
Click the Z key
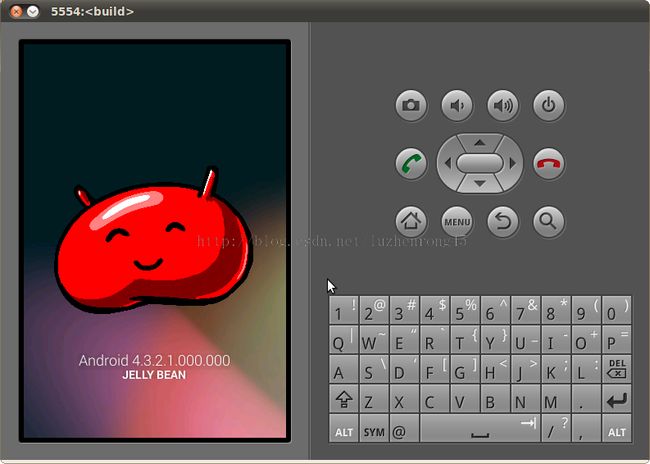pos(374,399)
